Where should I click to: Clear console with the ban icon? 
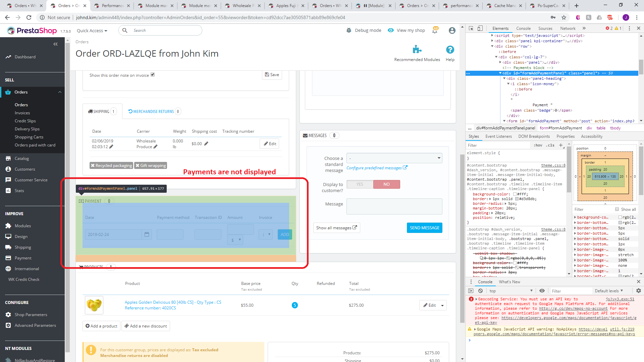pos(480,291)
